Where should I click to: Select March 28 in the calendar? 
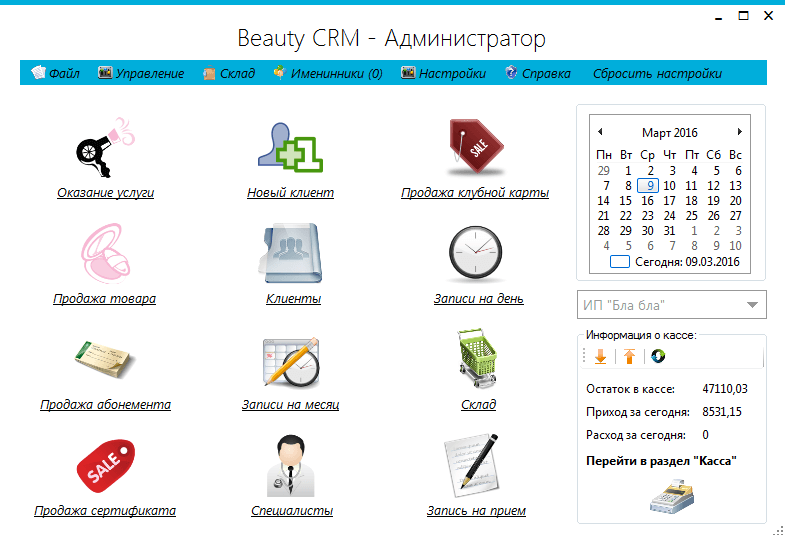point(603,231)
